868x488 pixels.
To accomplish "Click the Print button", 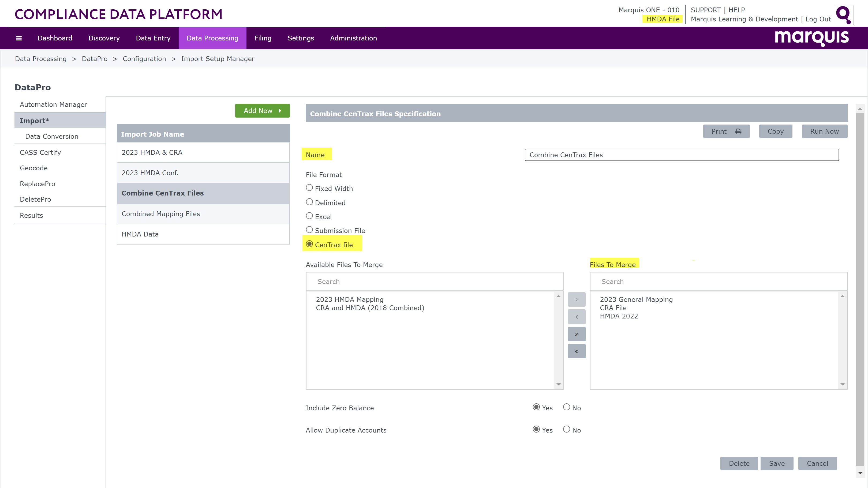I will [726, 131].
